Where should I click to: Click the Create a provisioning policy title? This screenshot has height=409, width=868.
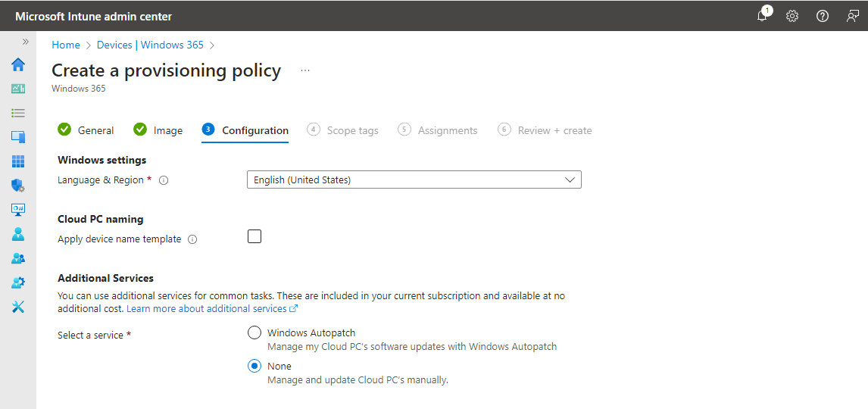click(x=167, y=70)
